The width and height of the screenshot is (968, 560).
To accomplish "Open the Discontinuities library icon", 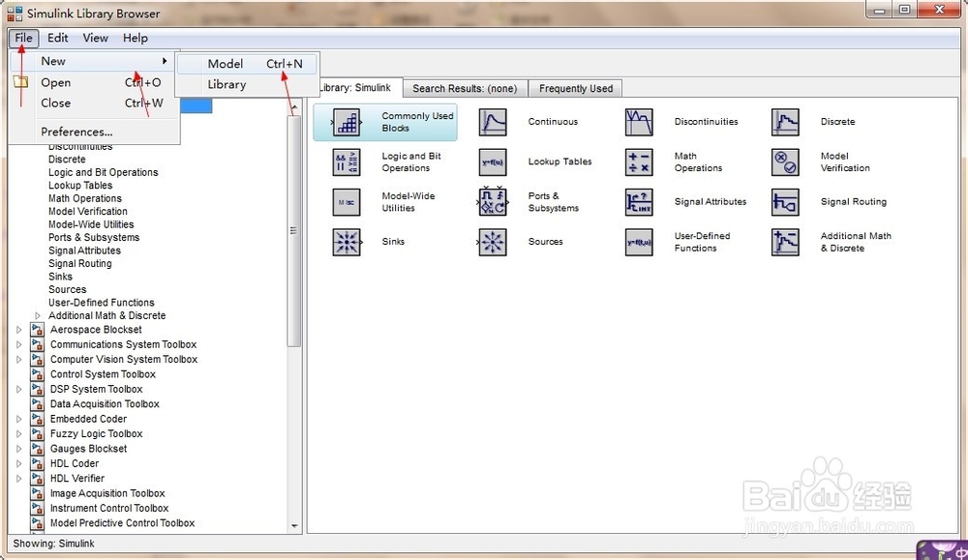I will coord(639,122).
